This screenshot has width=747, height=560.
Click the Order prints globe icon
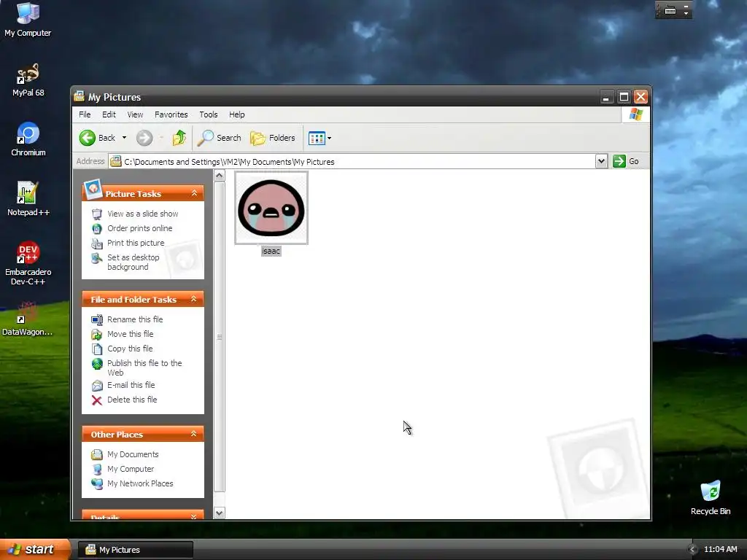pos(97,229)
